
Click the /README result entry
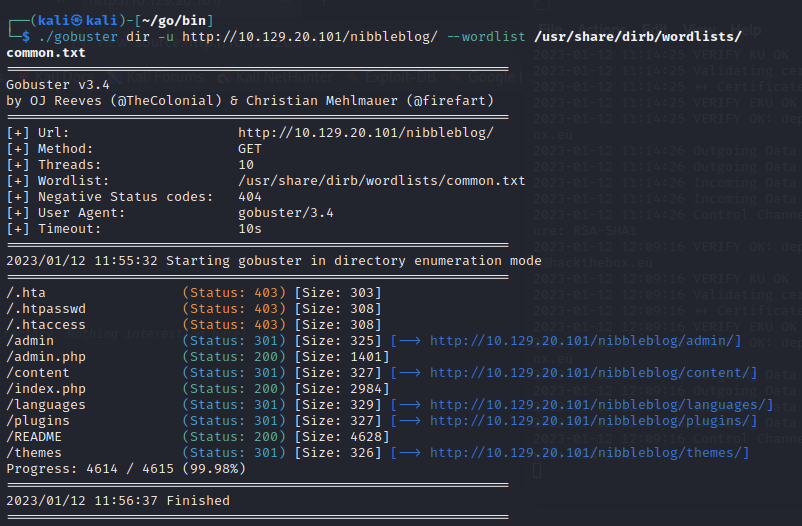coord(34,437)
